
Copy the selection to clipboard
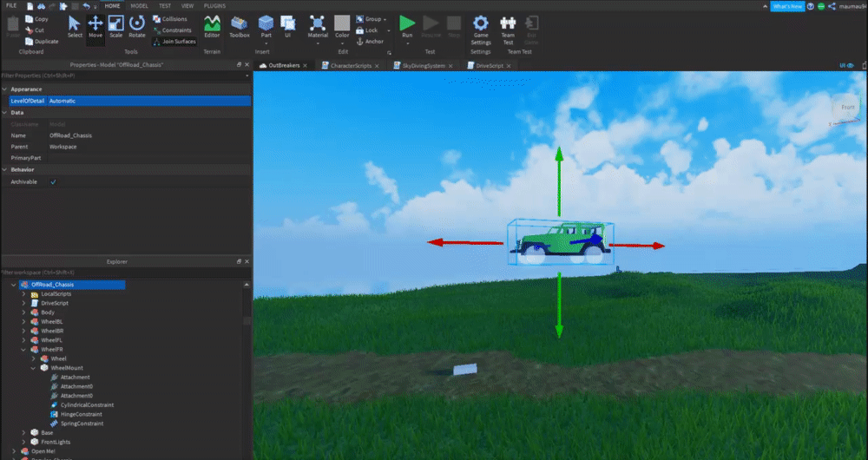pos(36,19)
